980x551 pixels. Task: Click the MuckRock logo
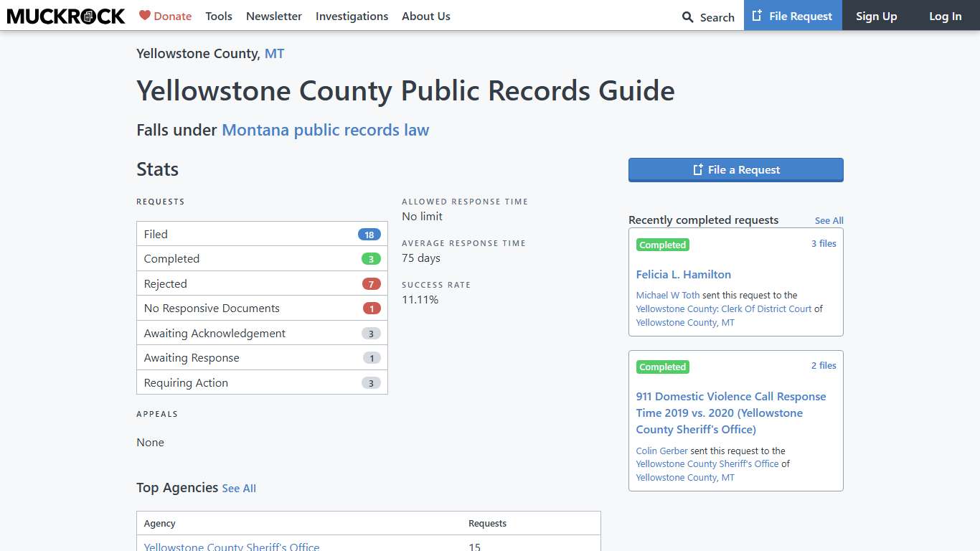65,16
